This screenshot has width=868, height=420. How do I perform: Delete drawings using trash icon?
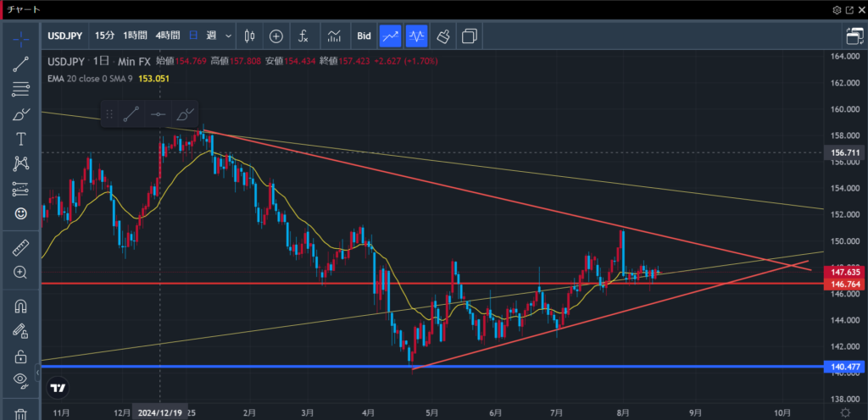pyautogui.click(x=21, y=413)
